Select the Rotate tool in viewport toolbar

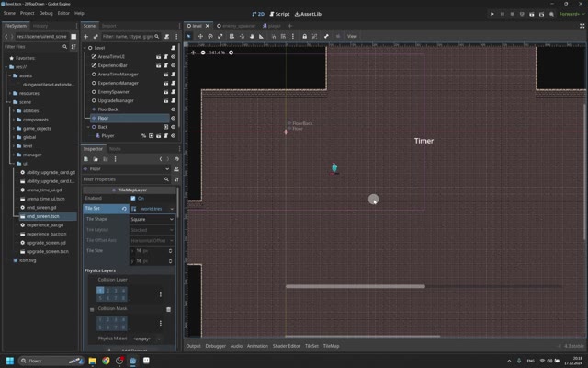tap(210, 36)
